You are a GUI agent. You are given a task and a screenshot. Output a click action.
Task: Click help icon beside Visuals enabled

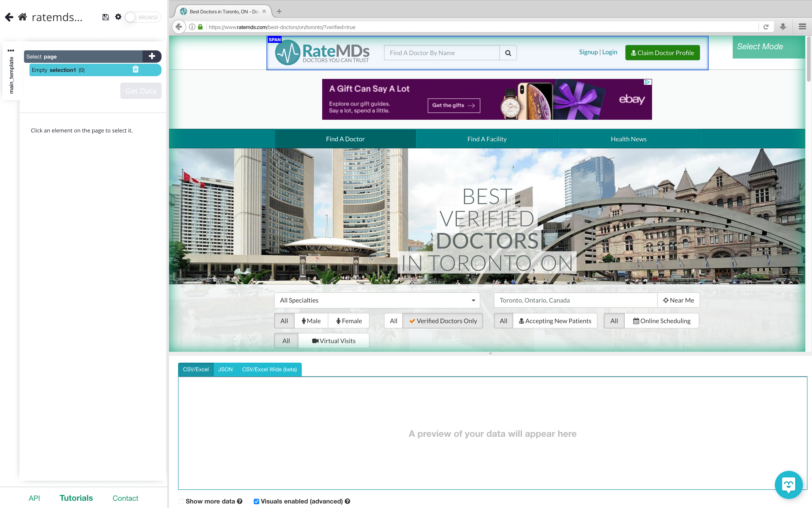point(348,501)
